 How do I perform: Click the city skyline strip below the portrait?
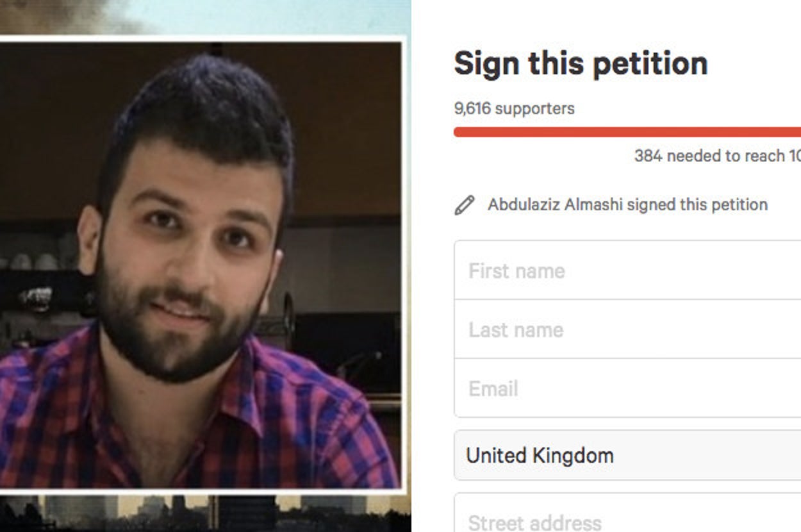205,513
